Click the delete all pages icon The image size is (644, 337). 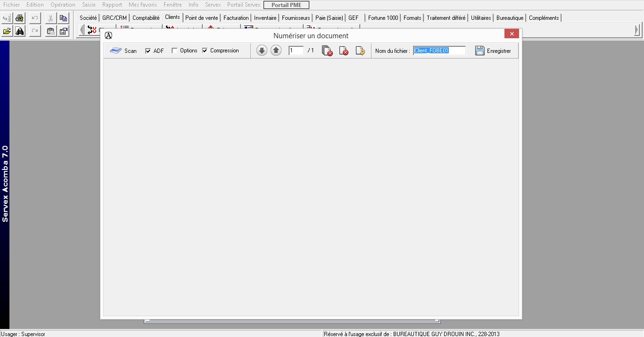tap(327, 51)
